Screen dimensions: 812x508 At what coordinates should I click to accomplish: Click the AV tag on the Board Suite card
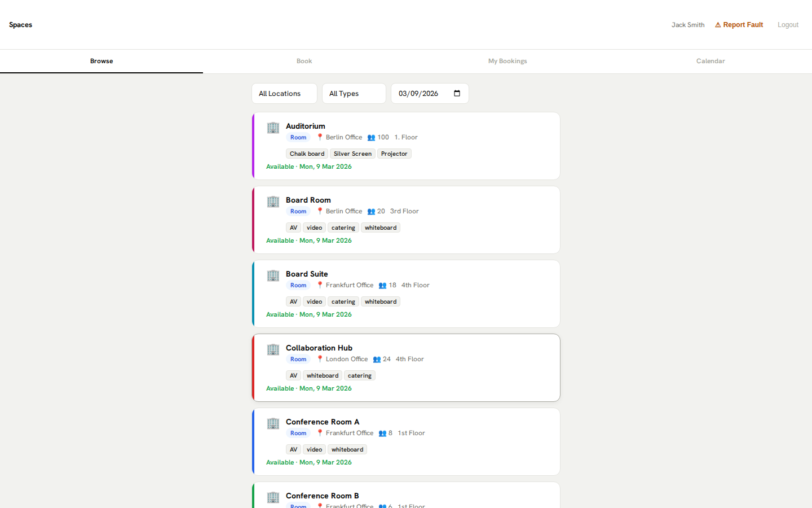click(x=293, y=301)
